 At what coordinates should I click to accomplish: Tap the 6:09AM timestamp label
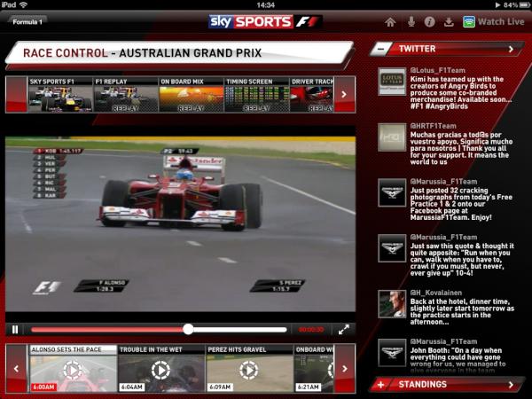pyautogui.click(x=220, y=387)
